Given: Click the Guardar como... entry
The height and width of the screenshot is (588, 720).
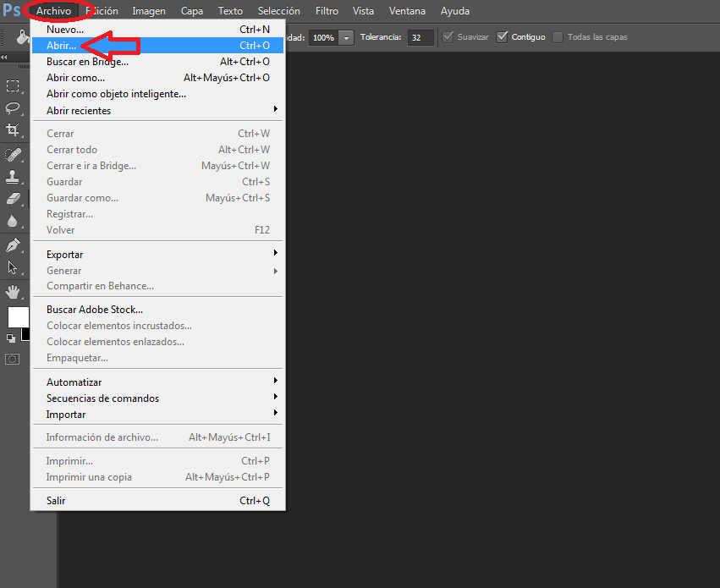Looking at the screenshot, I should tap(157, 197).
